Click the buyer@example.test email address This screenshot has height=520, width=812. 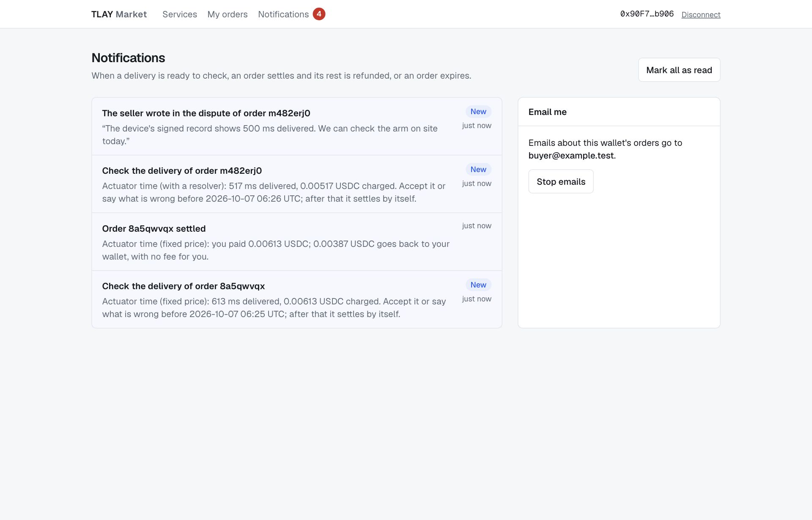571,156
